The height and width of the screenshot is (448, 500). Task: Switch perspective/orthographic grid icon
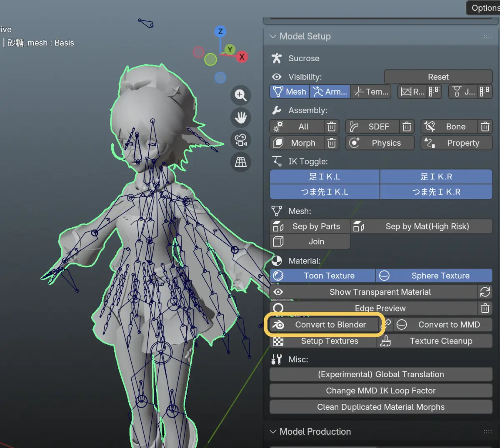[240, 162]
